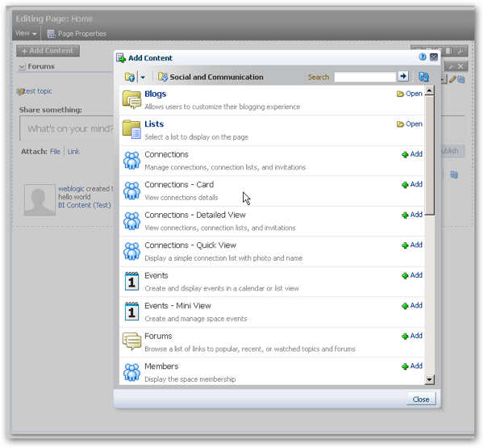484x448 pixels.
Task: Click the Connections - Detailed View icon
Action: coord(131,221)
